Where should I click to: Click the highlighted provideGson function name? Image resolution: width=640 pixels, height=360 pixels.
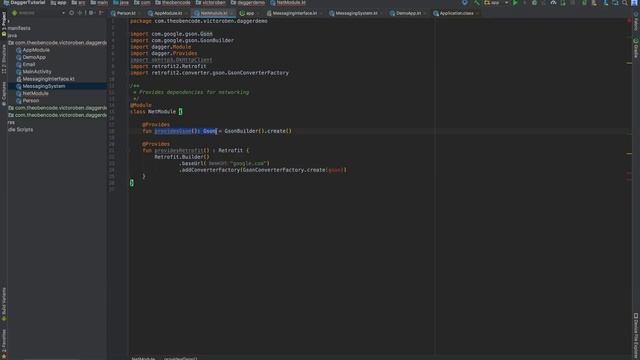pos(173,131)
